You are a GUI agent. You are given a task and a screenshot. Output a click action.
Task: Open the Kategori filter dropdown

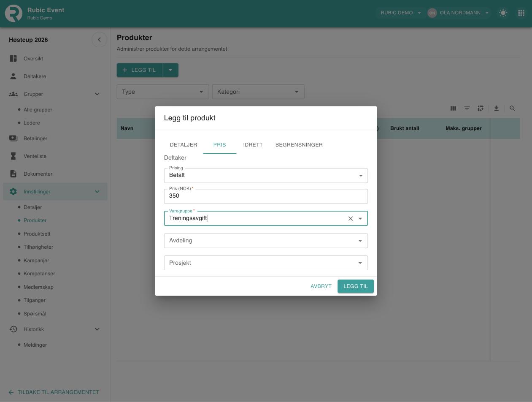click(258, 92)
